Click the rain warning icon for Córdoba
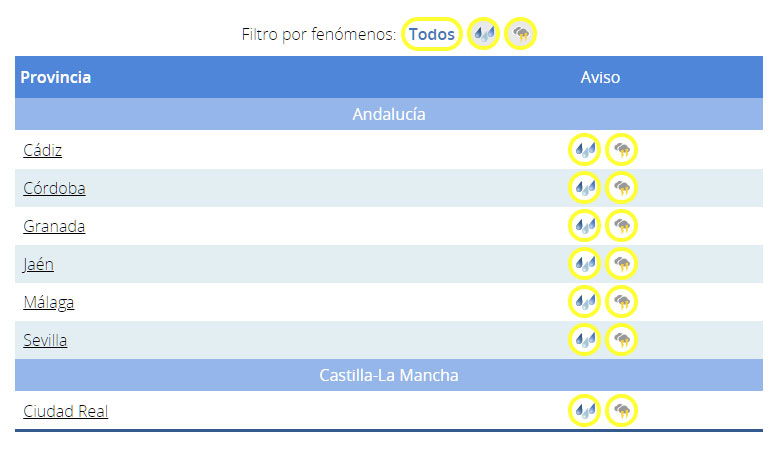This screenshot has width=777, height=454. pos(585,188)
